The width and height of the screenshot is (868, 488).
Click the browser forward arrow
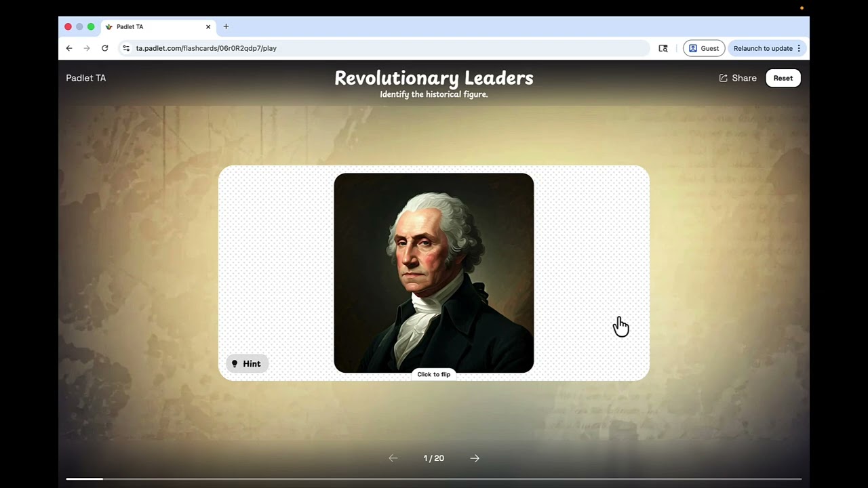pos(87,48)
